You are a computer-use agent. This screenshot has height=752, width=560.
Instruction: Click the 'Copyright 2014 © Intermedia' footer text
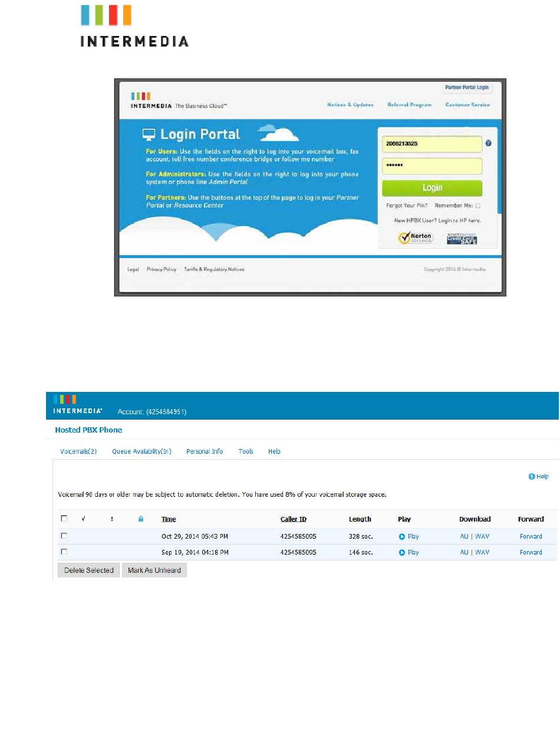[x=455, y=269]
